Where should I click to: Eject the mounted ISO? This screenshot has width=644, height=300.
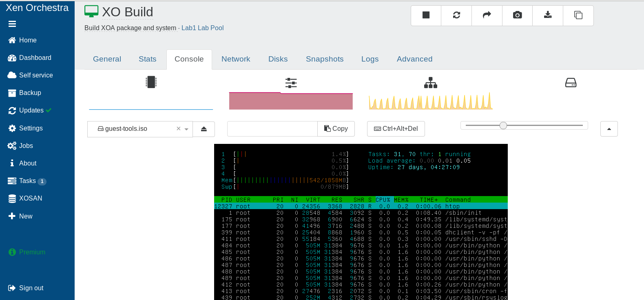pyautogui.click(x=204, y=129)
